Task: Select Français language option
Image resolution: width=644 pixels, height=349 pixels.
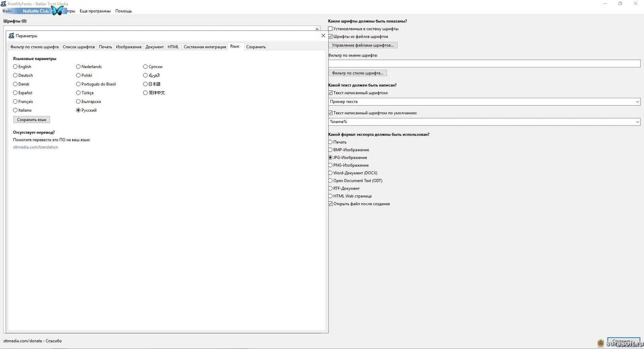Action: point(23,102)
